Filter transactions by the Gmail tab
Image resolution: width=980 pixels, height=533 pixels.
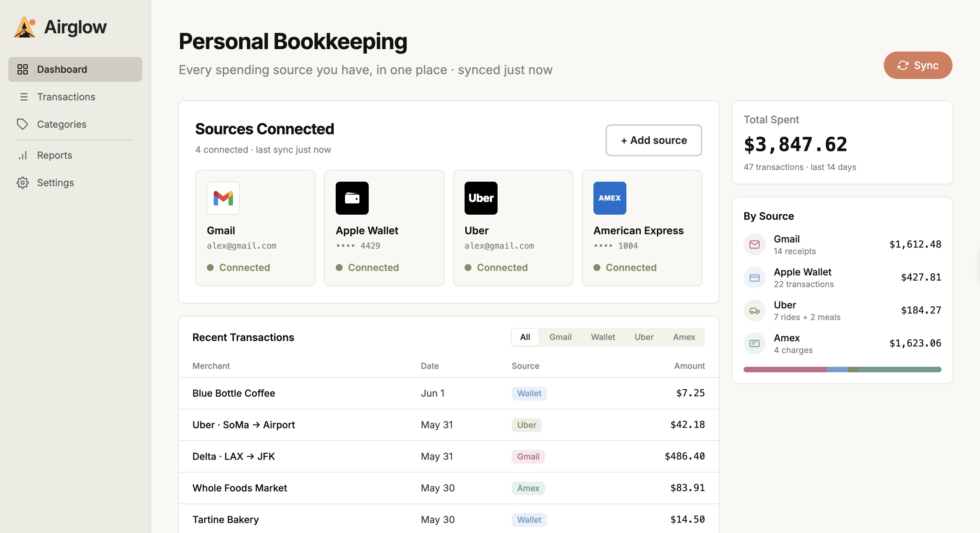tap(560, 337)
